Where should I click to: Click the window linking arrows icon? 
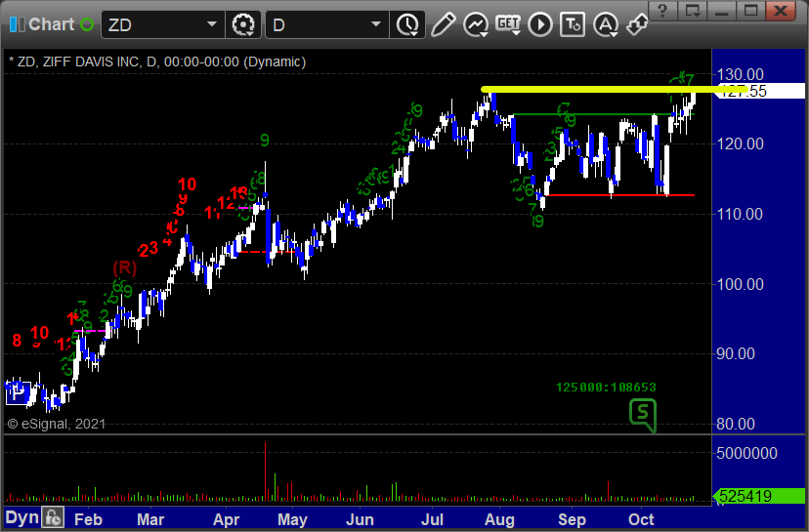pyautogui.click(x=637, y=24)
